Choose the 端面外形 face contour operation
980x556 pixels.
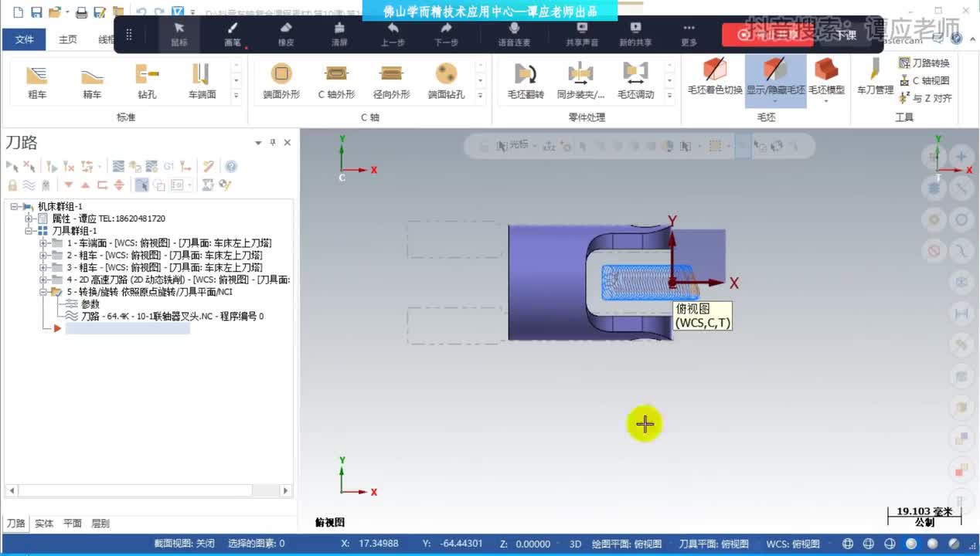[x=281, y=82]
